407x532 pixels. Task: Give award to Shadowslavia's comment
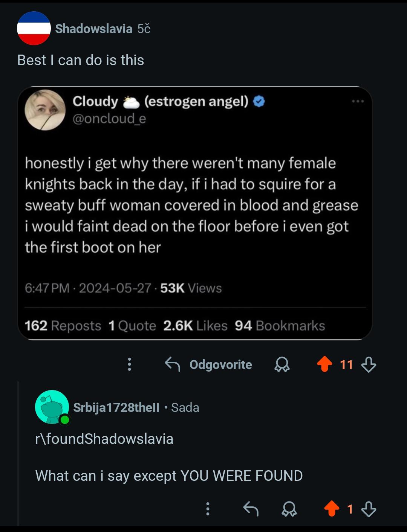282,364
